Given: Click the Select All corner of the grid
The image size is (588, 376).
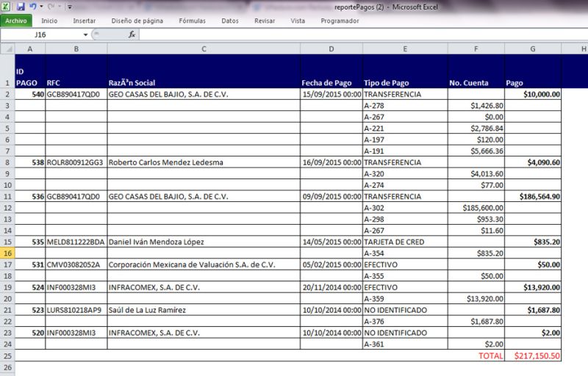Looking at the screenshot, I should (7, 48).
